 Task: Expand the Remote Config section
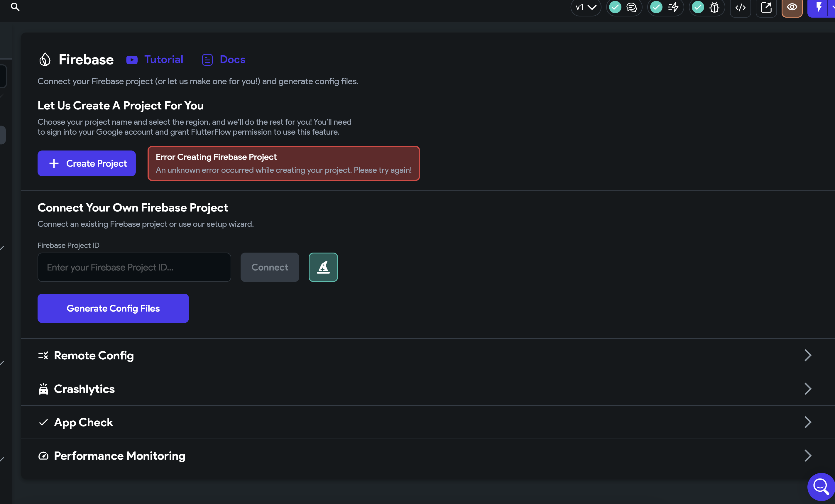point(428,355)
